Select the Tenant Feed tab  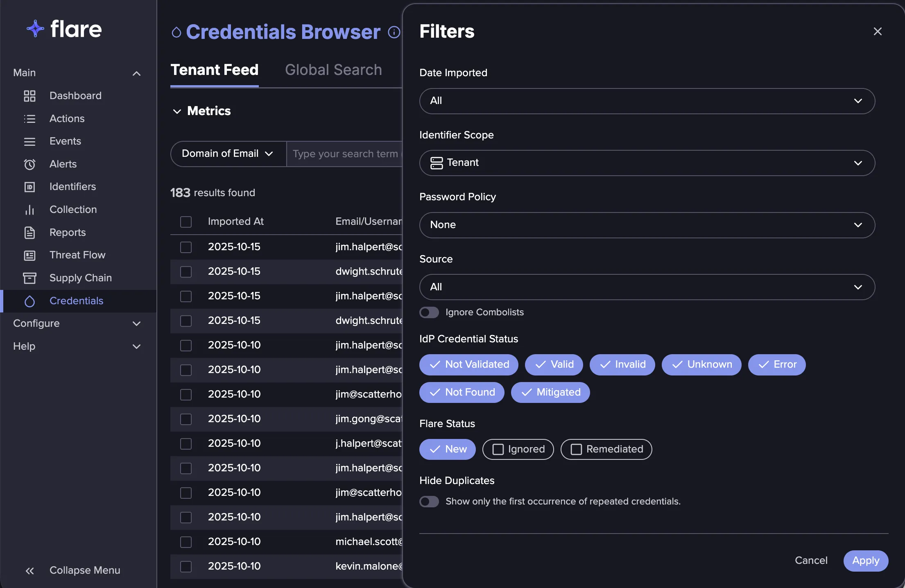tap(215, 70)
